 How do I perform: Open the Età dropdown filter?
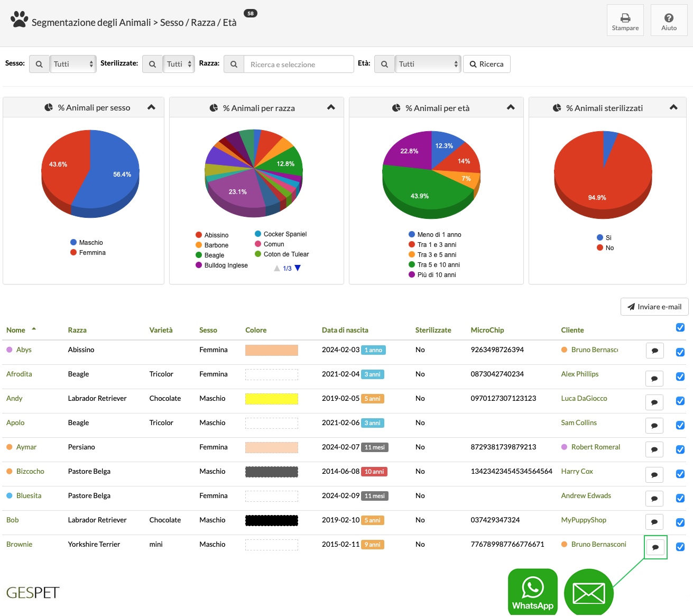click(x=428, y=64)
